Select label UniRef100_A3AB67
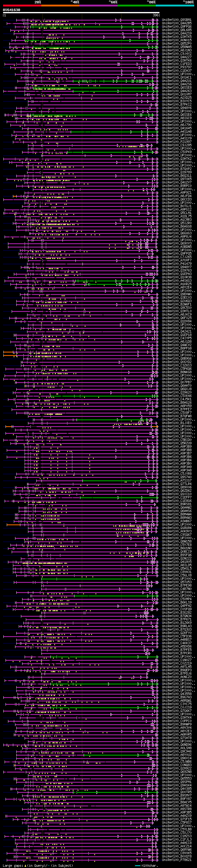197x868 pixels. pyautogui.click(x=177, y=521)
